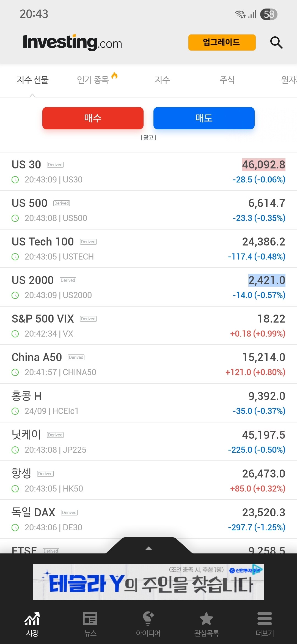Select the 주식 tab
Viewport: 297px width, 644px height.
[x=227, y=80]
